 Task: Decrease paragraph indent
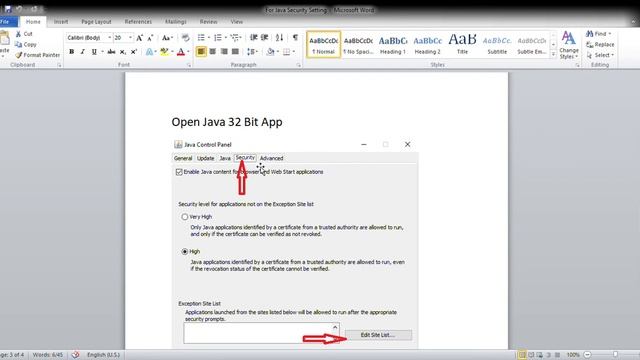(x=253, y=38)
